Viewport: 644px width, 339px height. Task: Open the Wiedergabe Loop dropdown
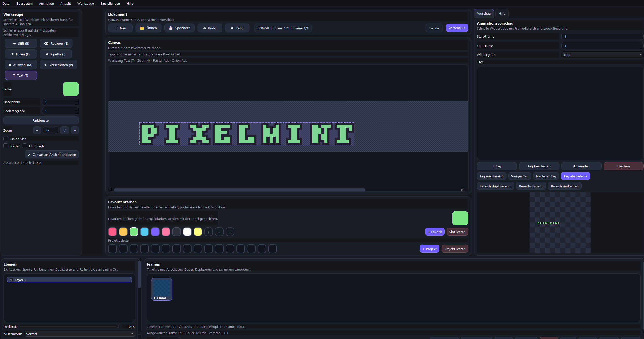(602, 55)
